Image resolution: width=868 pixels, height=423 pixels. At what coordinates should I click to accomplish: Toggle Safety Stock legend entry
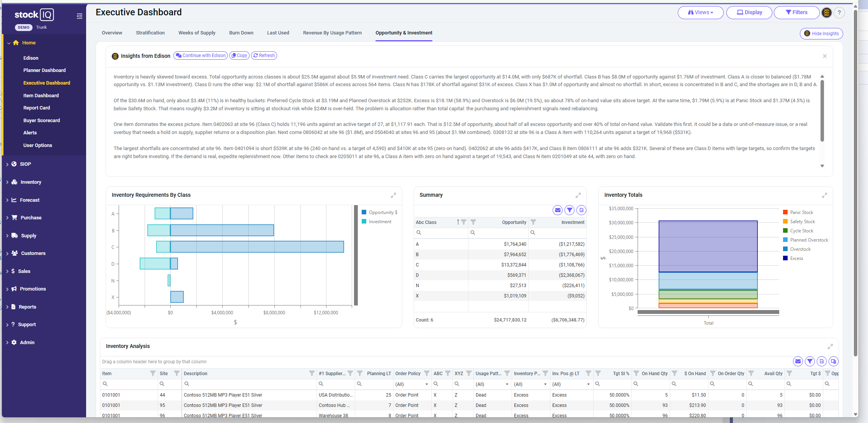[799, 222]
